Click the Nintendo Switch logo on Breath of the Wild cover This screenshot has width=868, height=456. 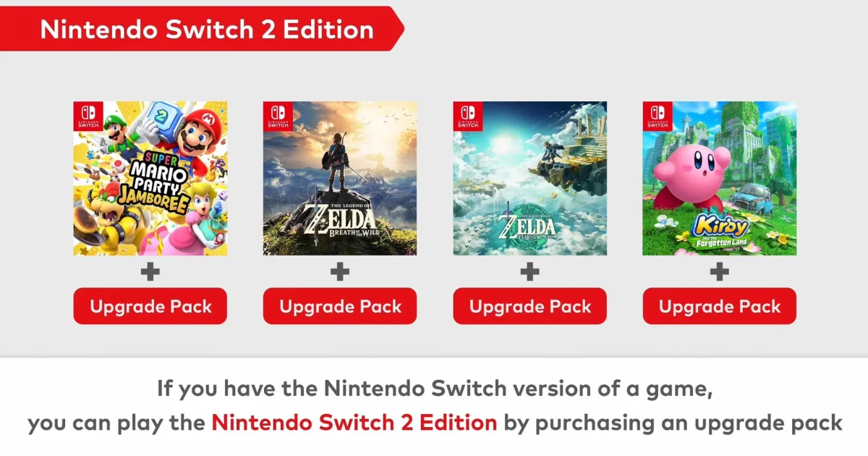click(278, 116)
